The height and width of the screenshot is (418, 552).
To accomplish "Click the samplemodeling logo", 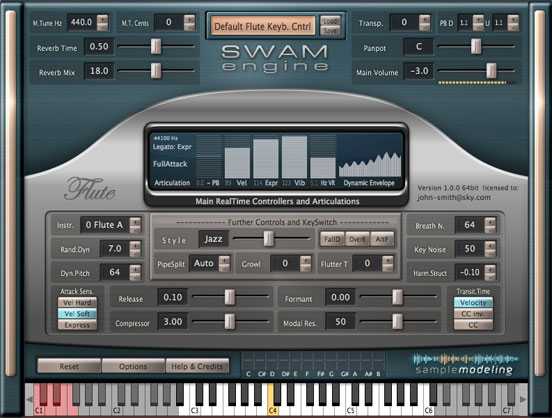I will pyautogui.click(x=465, y=364).
